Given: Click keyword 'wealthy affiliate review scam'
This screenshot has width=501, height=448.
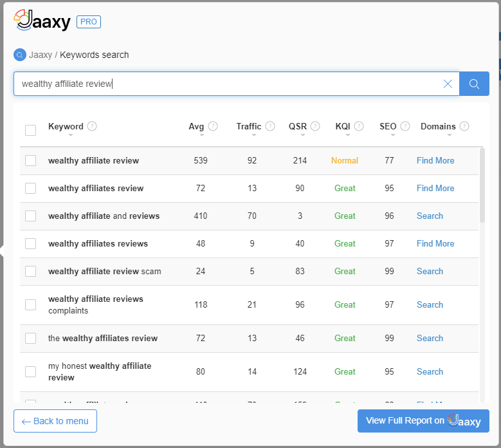Looking at the screenshot, I should point(104,271).
